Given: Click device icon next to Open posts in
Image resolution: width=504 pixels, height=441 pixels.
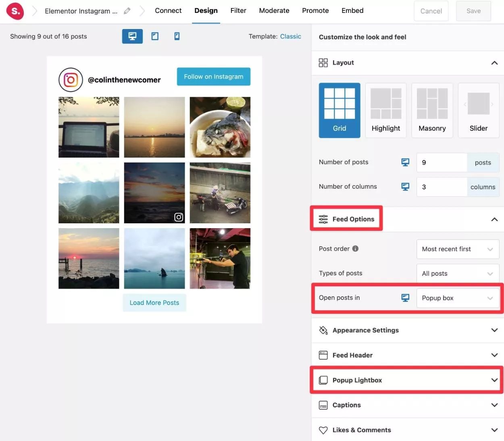Looking at the screenshot, I should click(405, 297).
